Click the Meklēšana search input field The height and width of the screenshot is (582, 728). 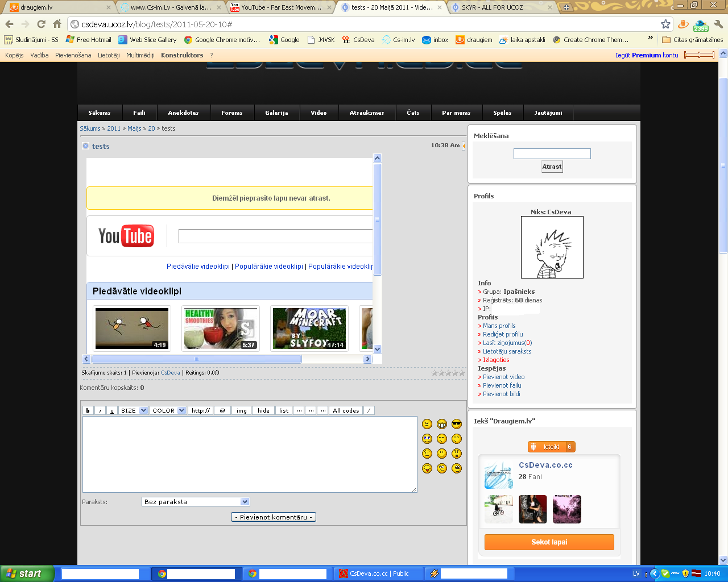552,153
